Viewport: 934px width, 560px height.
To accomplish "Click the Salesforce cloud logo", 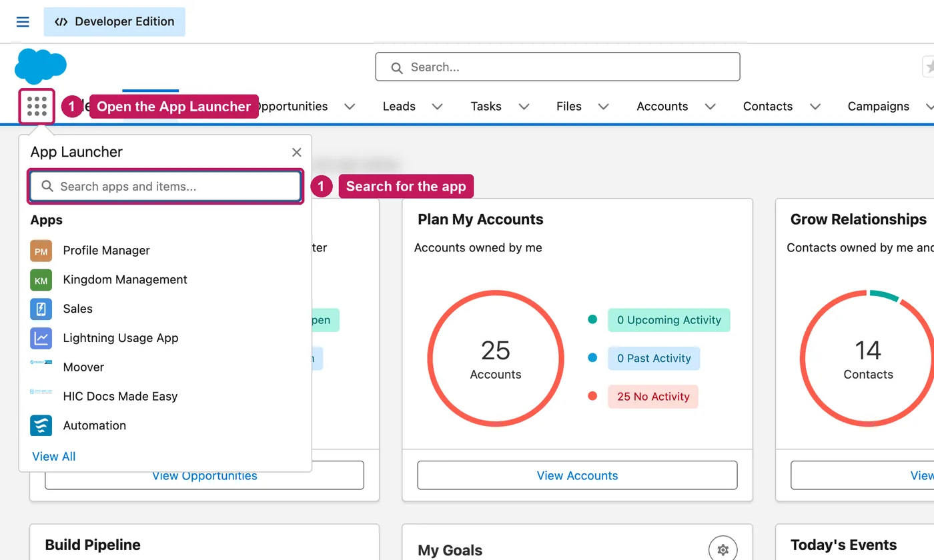I will pyautogui.click(x=41, y=66).
